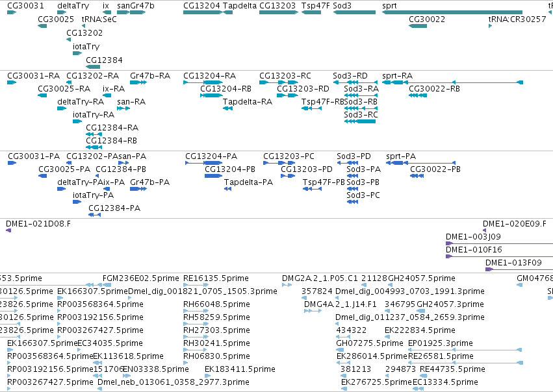Select the FGM236E02.5prime EST label

click(x=141, y=278)
